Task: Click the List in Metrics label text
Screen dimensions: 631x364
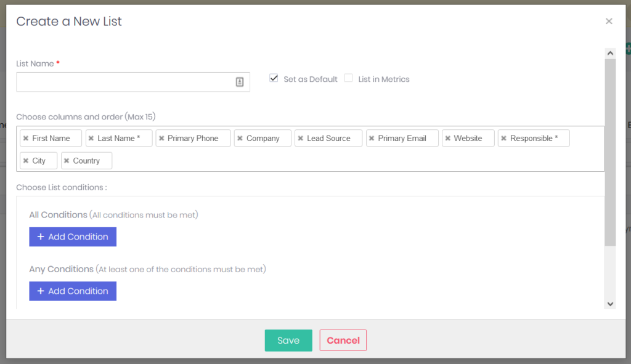Action: [x=384, y=79]
